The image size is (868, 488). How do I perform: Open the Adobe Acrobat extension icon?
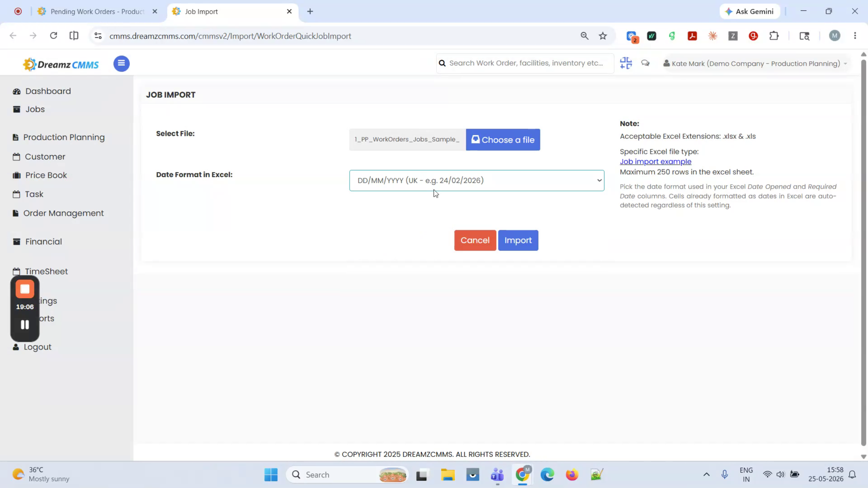[692, 36]
